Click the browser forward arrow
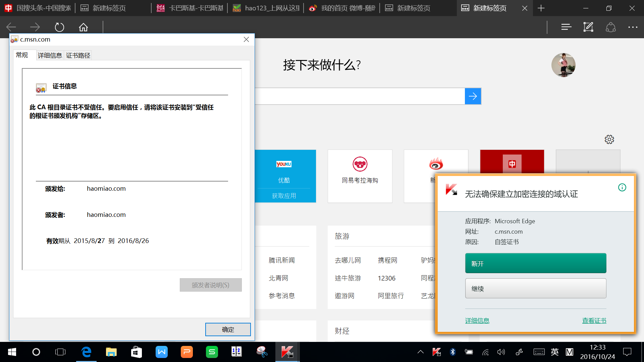Screen dimensions: 644x362 click(35, 27)
